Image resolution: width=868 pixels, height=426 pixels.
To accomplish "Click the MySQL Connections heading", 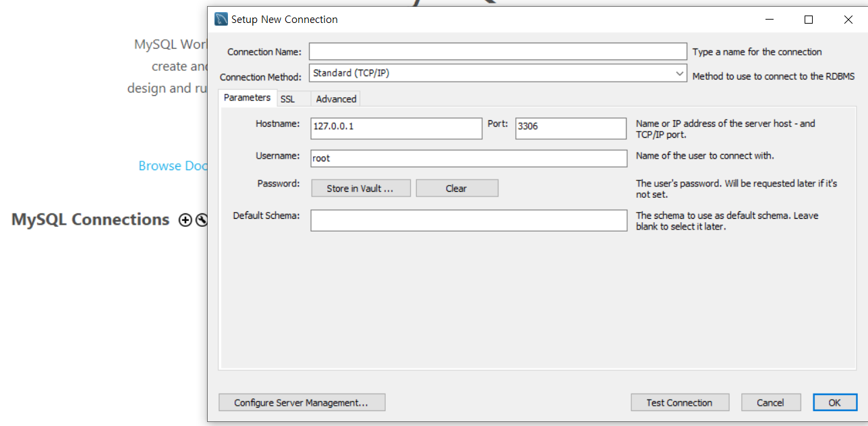I will [90, 219].
